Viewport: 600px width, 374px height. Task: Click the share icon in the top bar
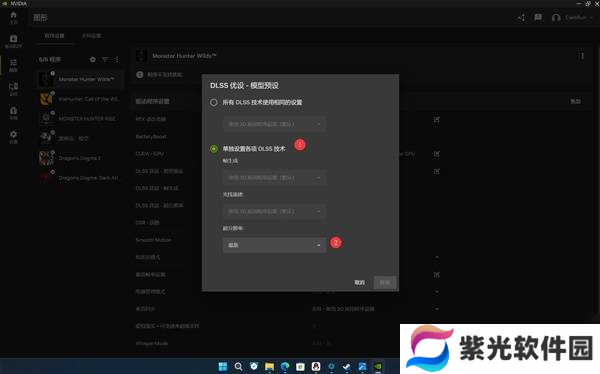(x=522, y=17)
